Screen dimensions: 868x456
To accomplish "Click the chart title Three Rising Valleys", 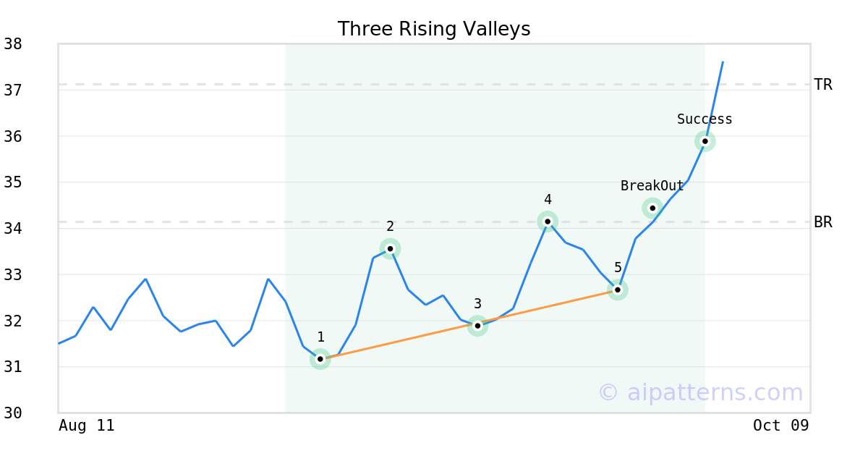I will coord(434,29).
